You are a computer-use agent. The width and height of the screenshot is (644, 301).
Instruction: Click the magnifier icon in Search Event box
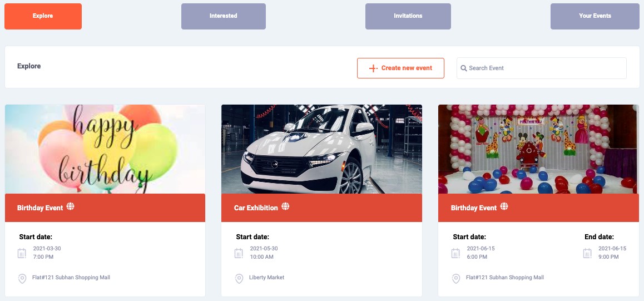(463, 68)
